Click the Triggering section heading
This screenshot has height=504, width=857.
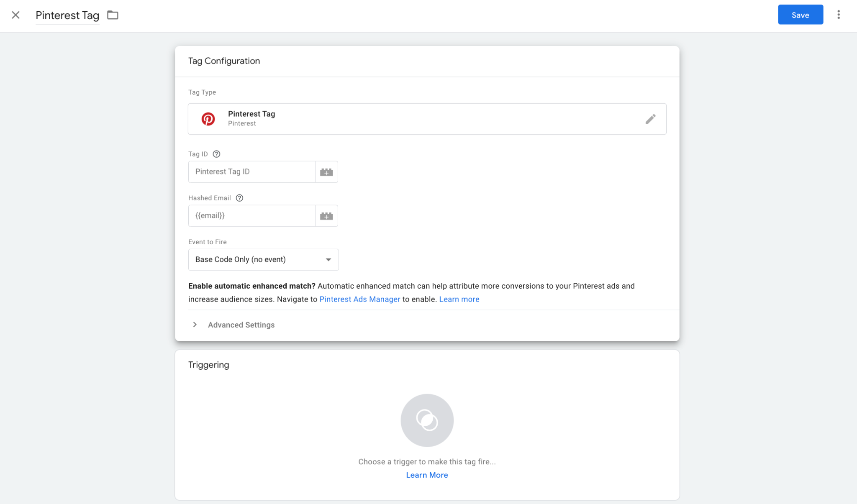[x=208, y=365]
